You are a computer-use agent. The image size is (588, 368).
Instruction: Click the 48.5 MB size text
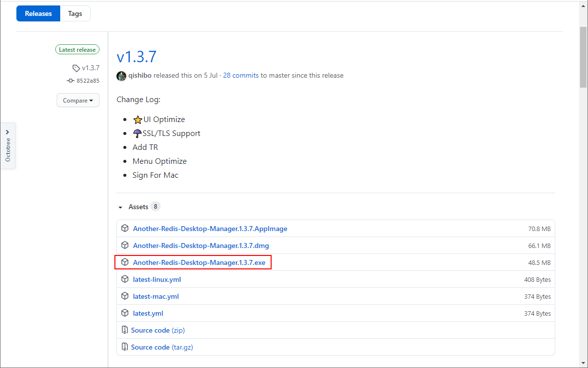point(540,262)
